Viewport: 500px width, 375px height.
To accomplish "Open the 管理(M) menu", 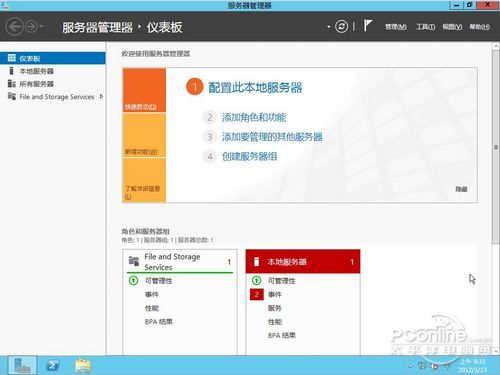I will pos(396,27).
